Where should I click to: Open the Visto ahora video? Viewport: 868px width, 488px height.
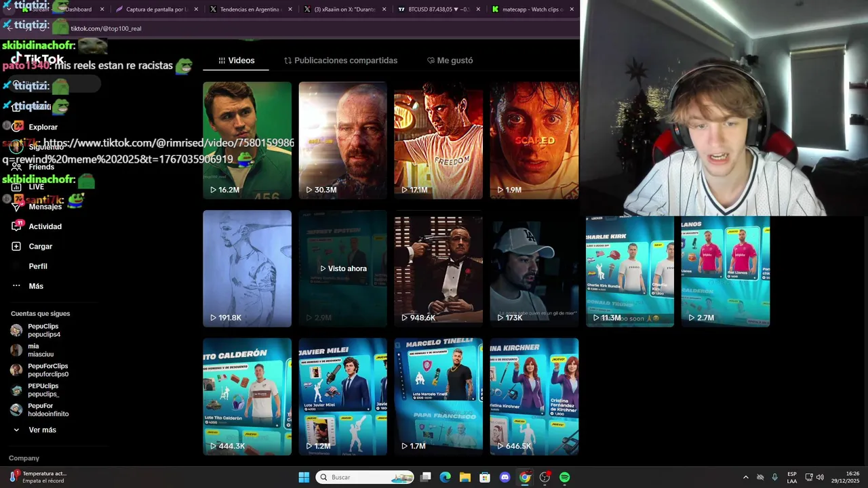click(x=342, y=268)
